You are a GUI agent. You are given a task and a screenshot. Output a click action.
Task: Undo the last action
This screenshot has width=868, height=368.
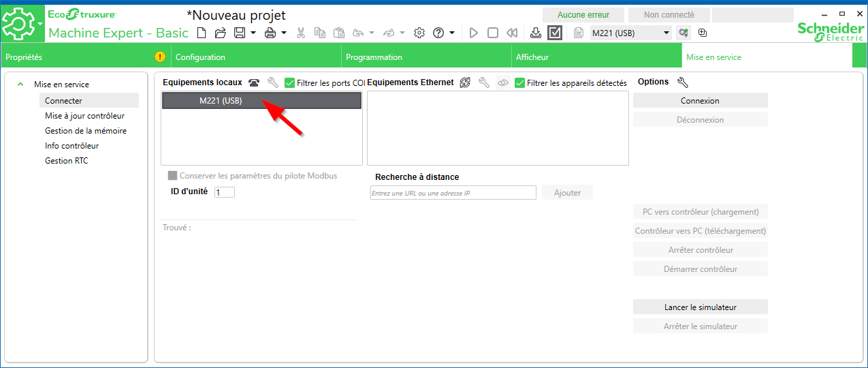[358, 33]
